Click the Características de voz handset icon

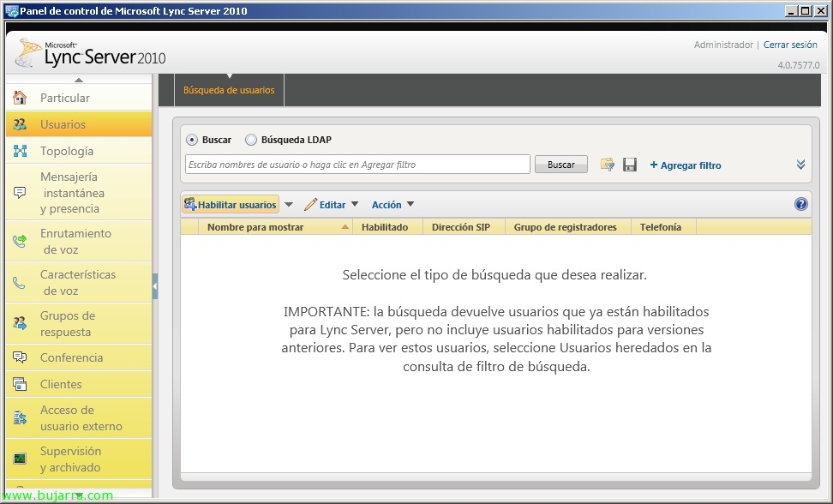[x=20, y=283]
